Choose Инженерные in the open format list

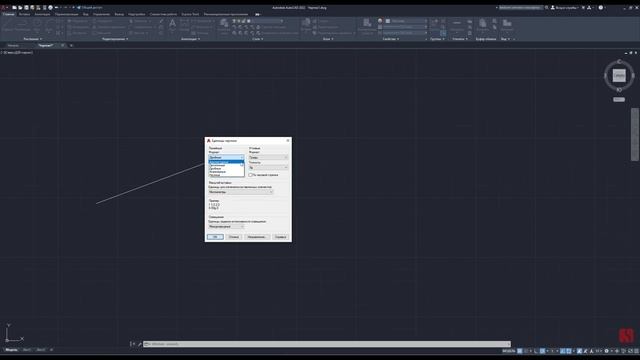[x=226, y=171]
